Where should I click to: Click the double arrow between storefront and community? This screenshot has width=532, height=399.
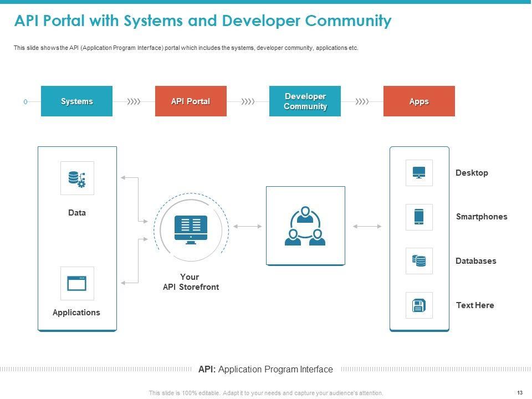tap(248, 226)
